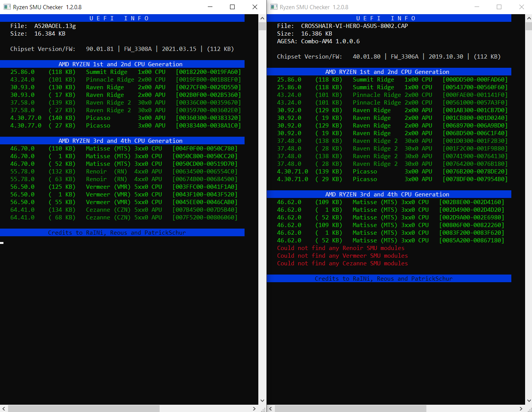Click the right window's vertical scroll down arrow
Image resolution: width=532 pixels, height=412 pixels.
pyautogui.click(x=529, y=401)
